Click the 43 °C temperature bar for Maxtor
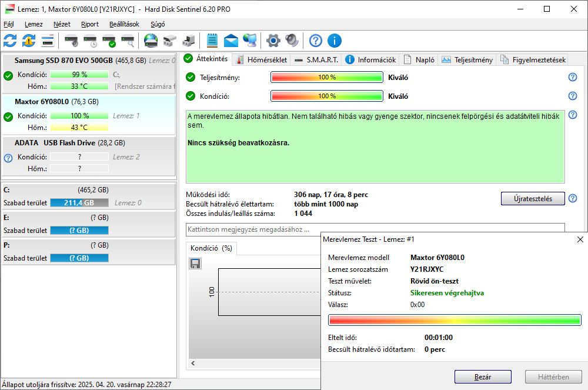This screenshot has width=588, height=390. coord(79,128)
